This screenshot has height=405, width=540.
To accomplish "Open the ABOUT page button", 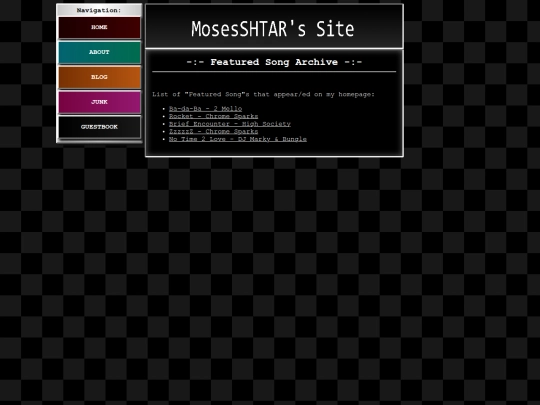I will [x=100, y=52].
